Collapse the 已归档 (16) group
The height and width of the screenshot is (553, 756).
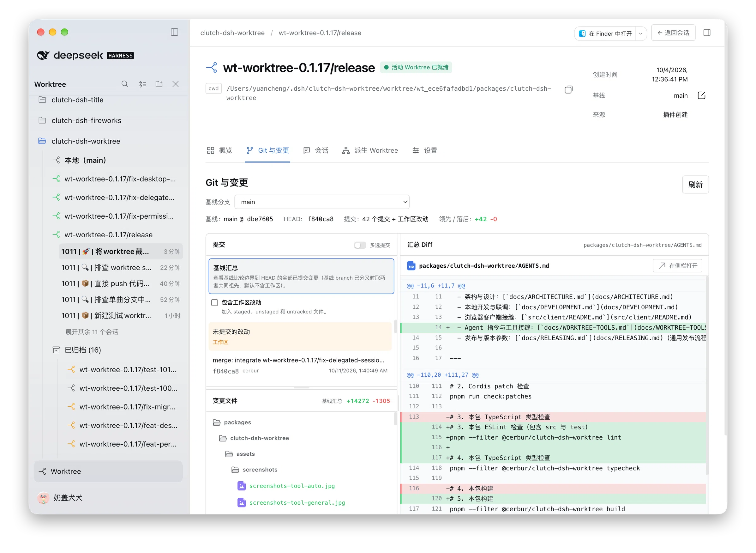tap(83, 350)
